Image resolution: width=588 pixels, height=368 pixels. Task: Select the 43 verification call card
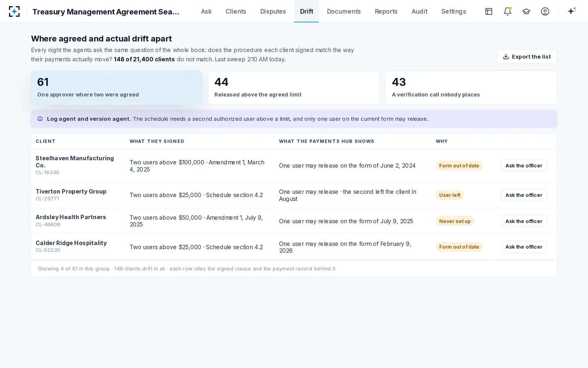471,88
